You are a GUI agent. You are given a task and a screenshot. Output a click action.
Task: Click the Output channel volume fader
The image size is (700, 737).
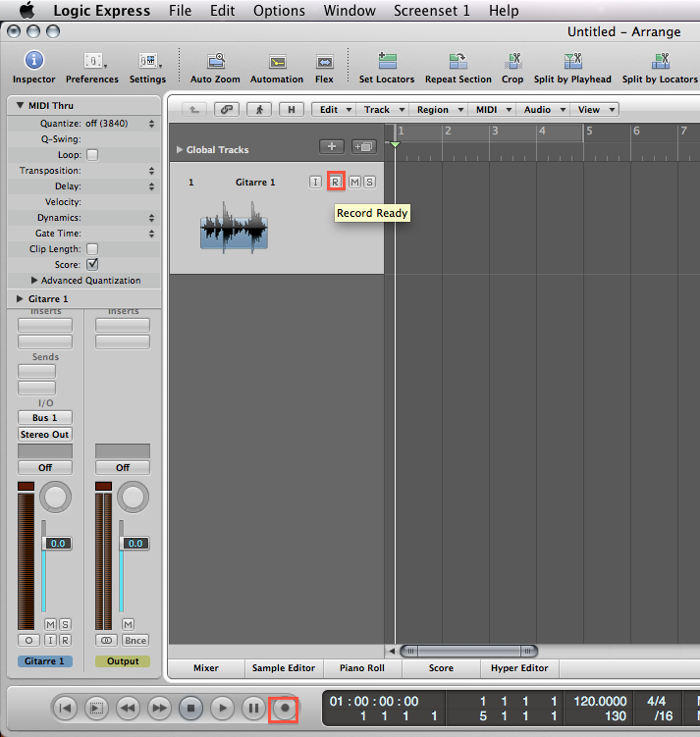click(x=135, y=544)
